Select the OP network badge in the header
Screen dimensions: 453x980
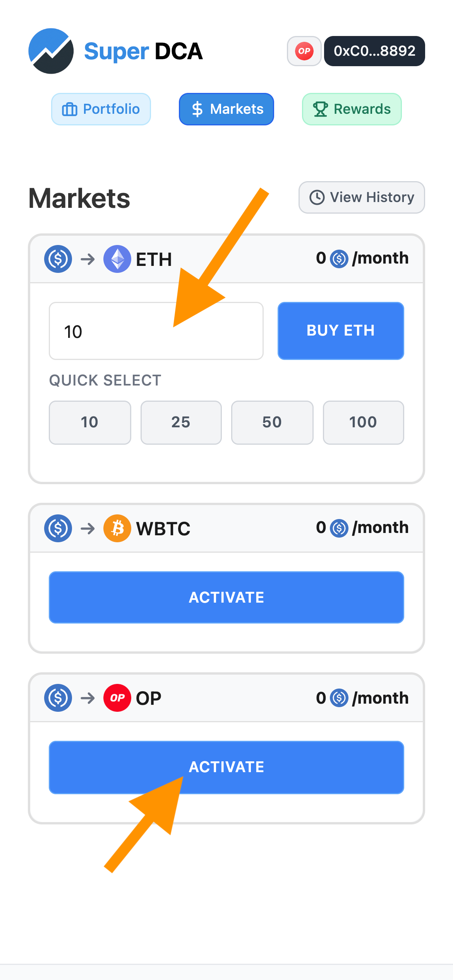tap(304, 51)
